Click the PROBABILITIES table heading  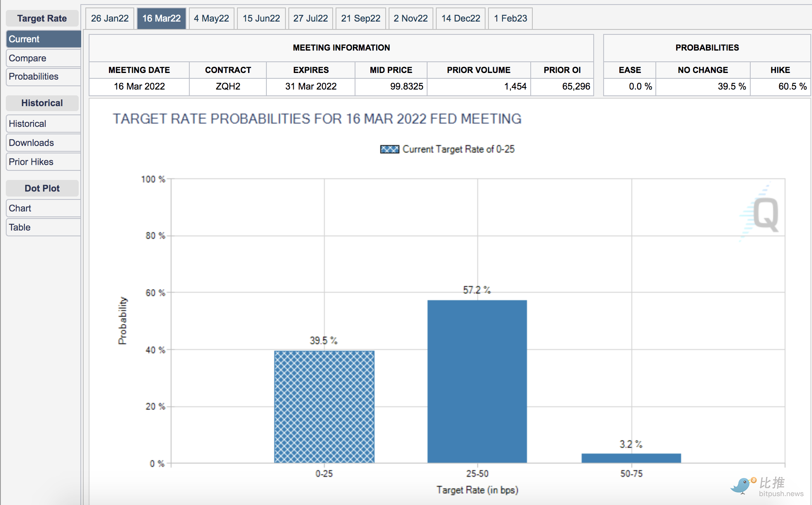click(707, 48)
